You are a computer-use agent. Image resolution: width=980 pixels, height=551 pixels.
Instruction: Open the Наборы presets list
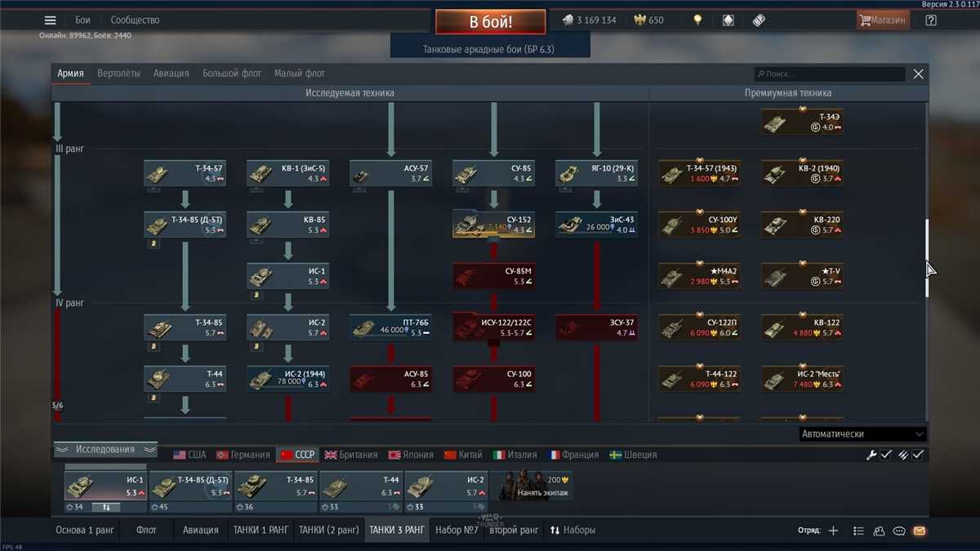[572, 530]
